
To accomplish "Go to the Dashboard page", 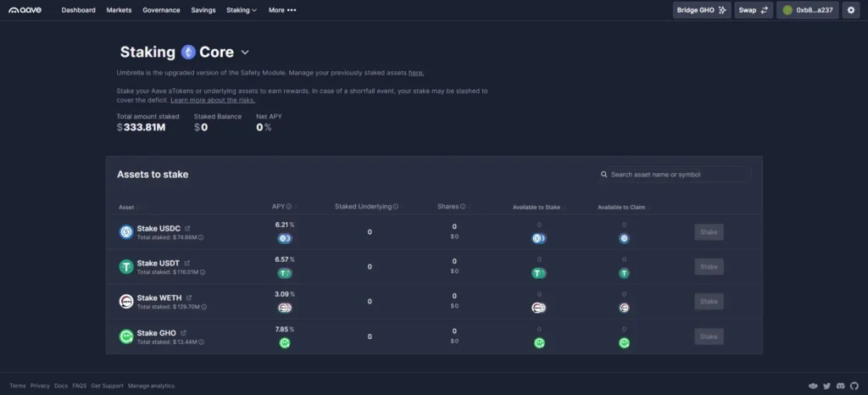I will [x=78, y=10].
